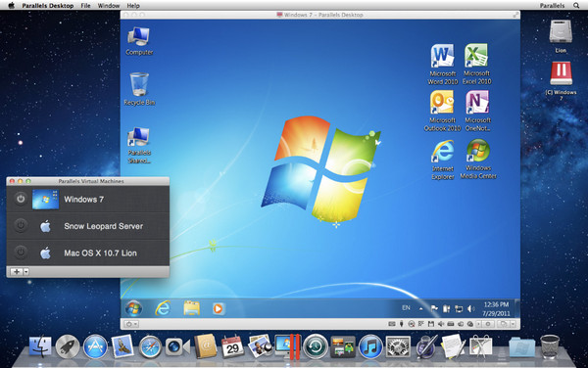Open Internet Explorer from the Windows taskbar
Screen dimensions: 588x368
click(x=163, y=308)
